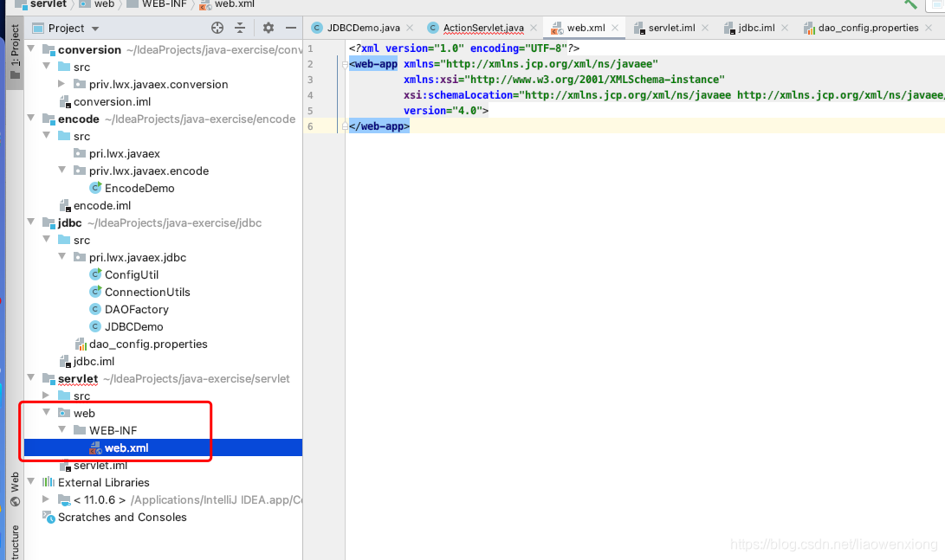Collapse the pri.lwx.javaex.jdbc package
The width and height of the screenshot is (945, 560).
pyautogui.click(x=61, y=256)
